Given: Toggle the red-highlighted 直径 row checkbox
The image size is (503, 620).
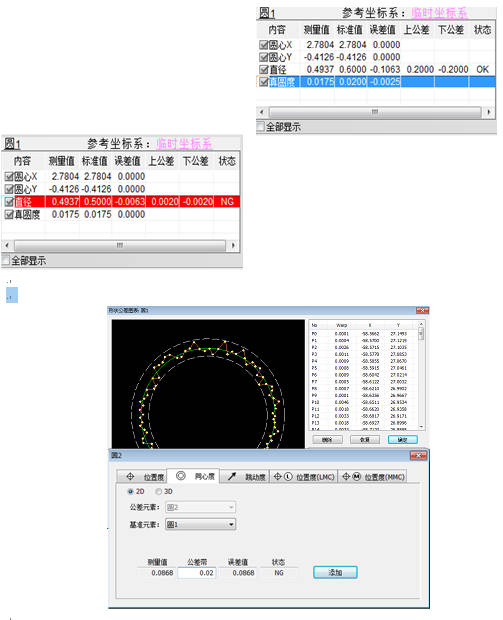Looking at the screenshot, I should (9, 202).
